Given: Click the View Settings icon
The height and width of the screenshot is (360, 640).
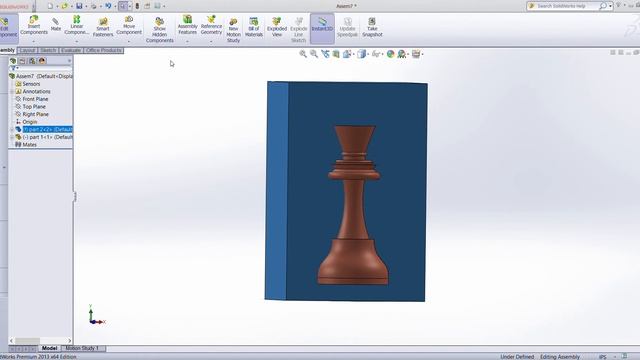Looking at the screenshot, I should (x=416, y=54).
